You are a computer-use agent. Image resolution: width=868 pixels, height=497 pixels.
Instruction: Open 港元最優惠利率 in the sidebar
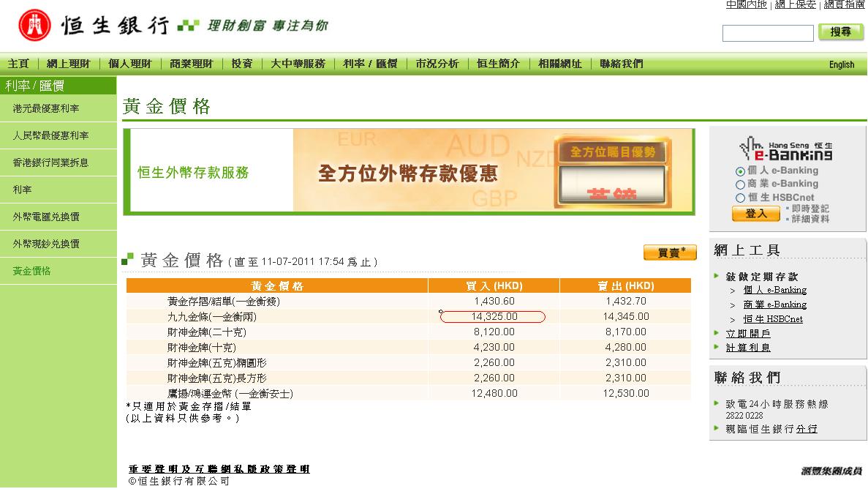[46, 108]
